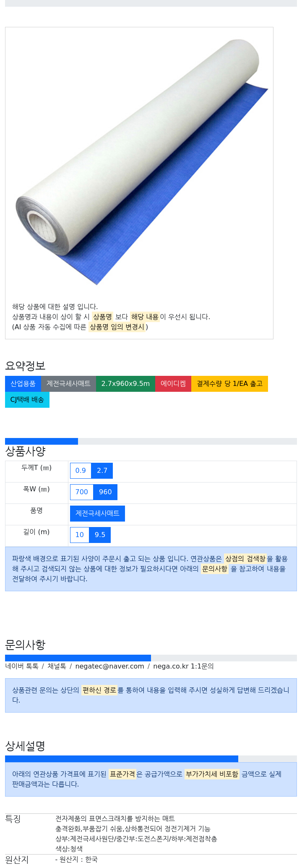Select the 2.7 thickness option
The height and width of the screenshot is (868, 302).
(102, 471)
